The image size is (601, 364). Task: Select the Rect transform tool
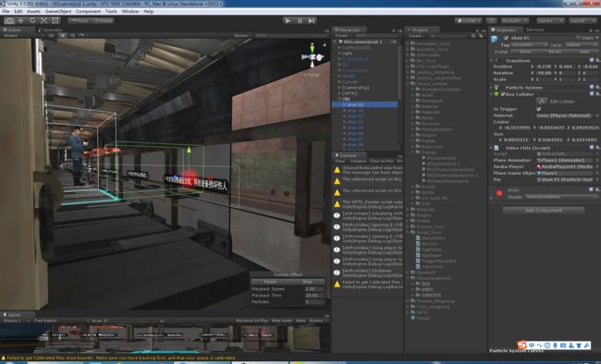tap(55, 20)
